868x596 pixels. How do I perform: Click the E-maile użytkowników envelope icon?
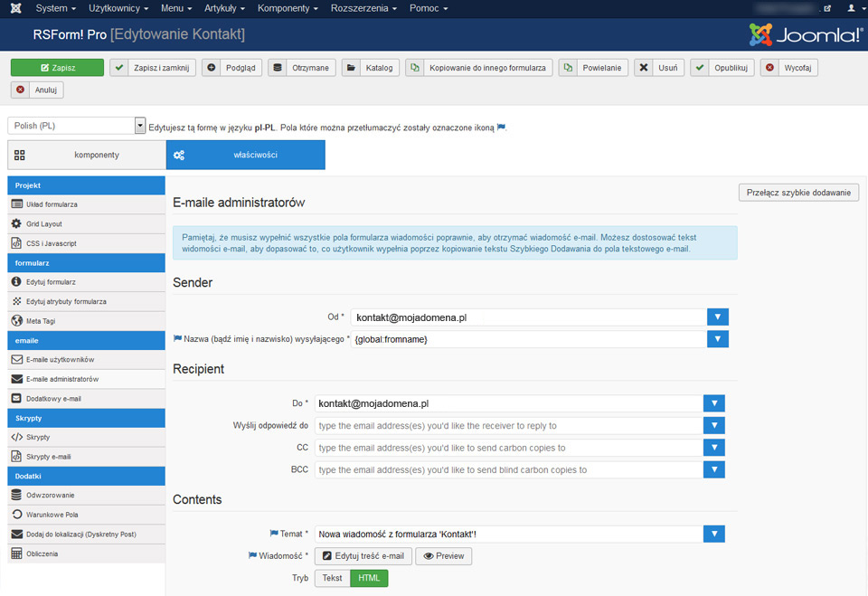point(17,359)
